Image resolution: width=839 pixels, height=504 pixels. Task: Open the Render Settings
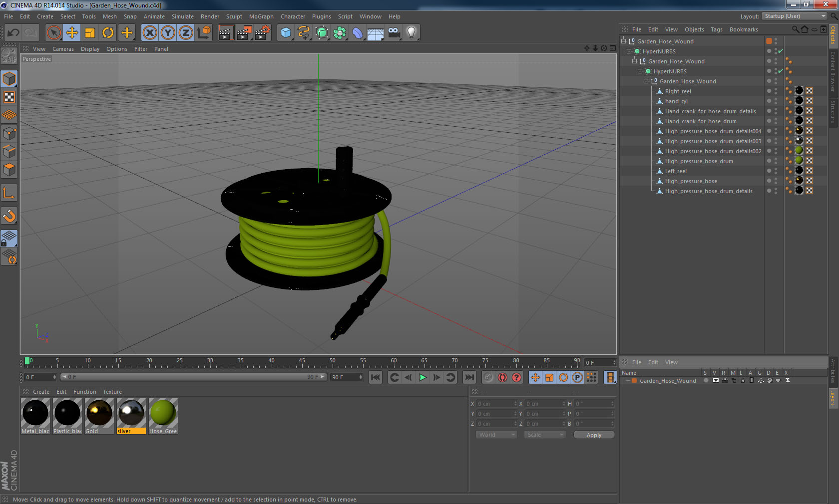tap(262, 33)
